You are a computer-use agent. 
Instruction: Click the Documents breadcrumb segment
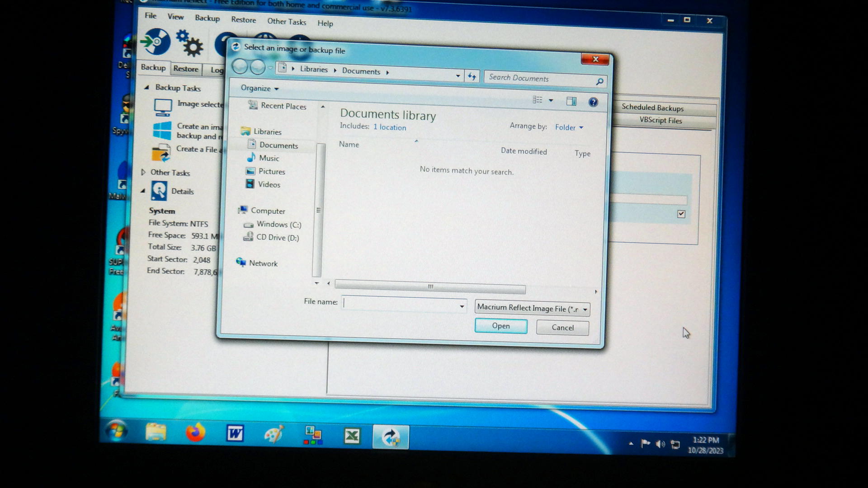(361, 71)
